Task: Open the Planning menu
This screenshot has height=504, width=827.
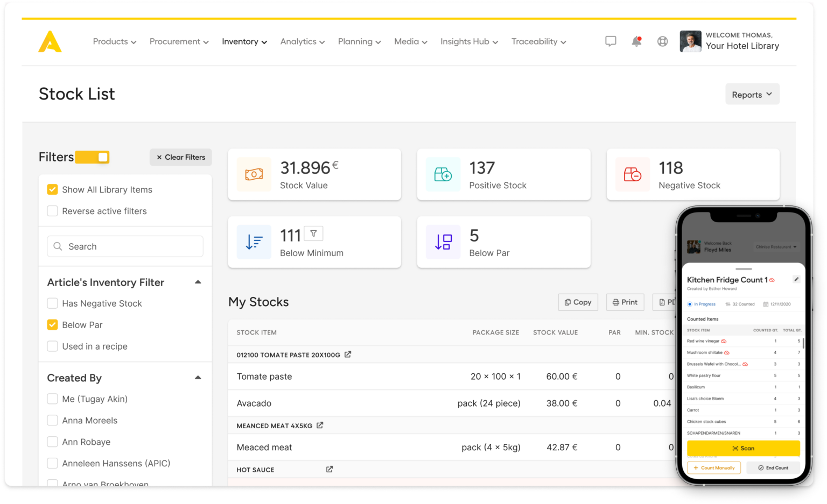Action: (x=360, y=41)
